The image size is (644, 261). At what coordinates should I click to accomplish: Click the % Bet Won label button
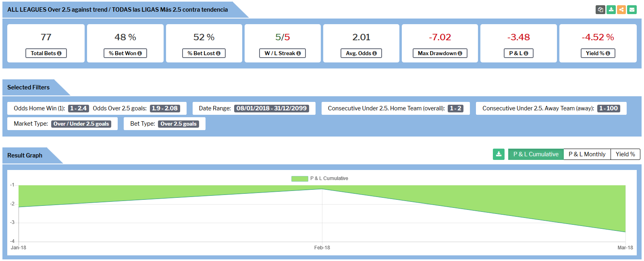[125, 53]
